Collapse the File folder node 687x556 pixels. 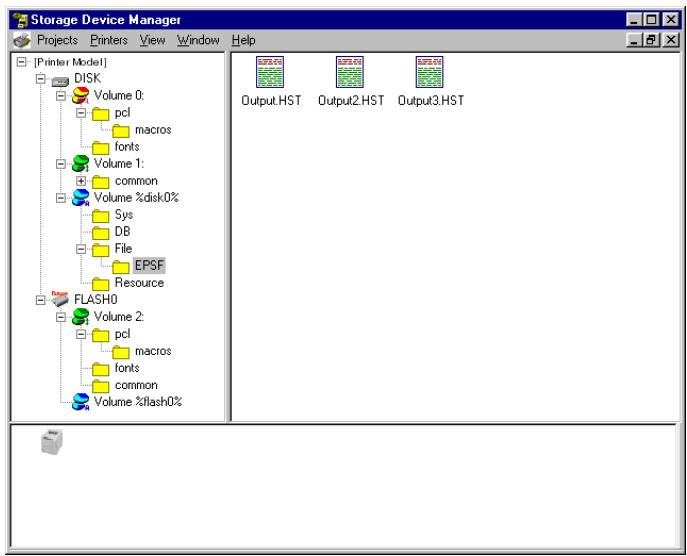tap(81, 249)
